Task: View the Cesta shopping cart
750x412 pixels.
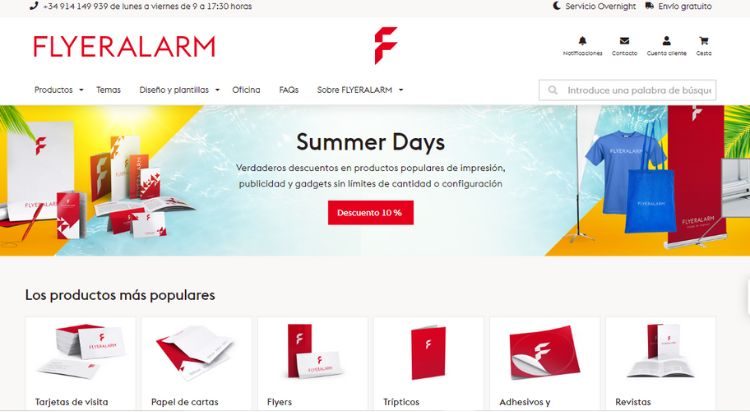Action: click(703, 41)
